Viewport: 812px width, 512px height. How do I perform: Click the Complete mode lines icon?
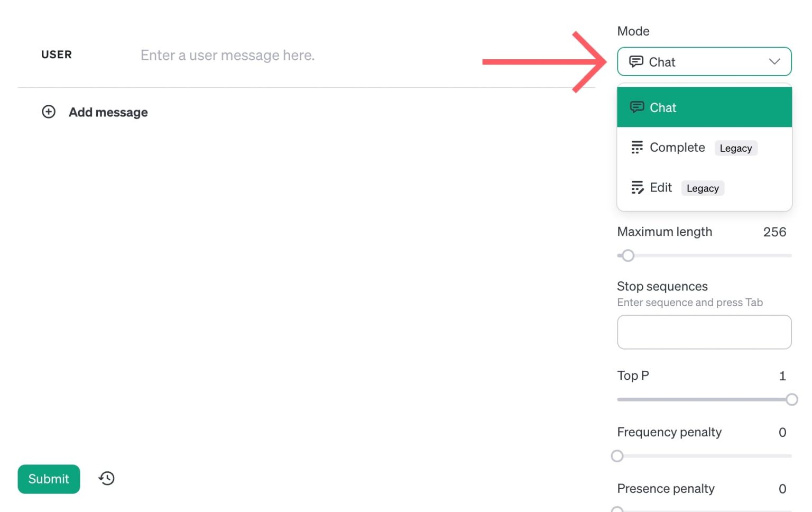click(x=637, y=147)
